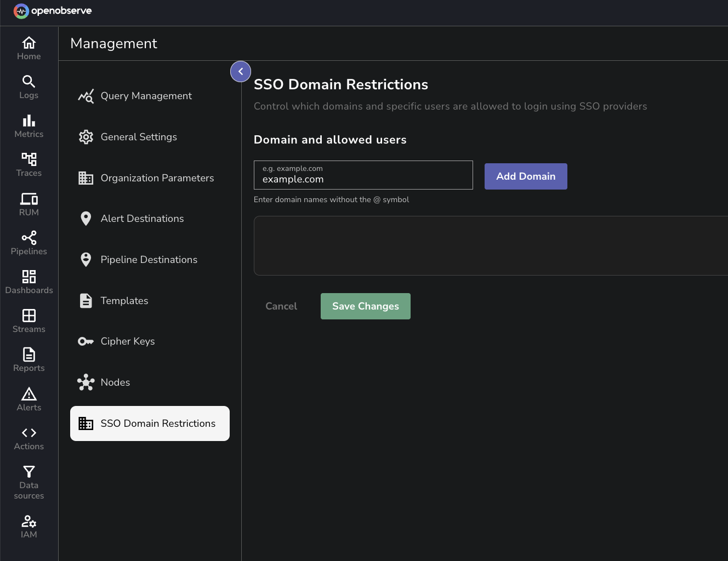Click the Add Domain button

(x=526, y=176)
